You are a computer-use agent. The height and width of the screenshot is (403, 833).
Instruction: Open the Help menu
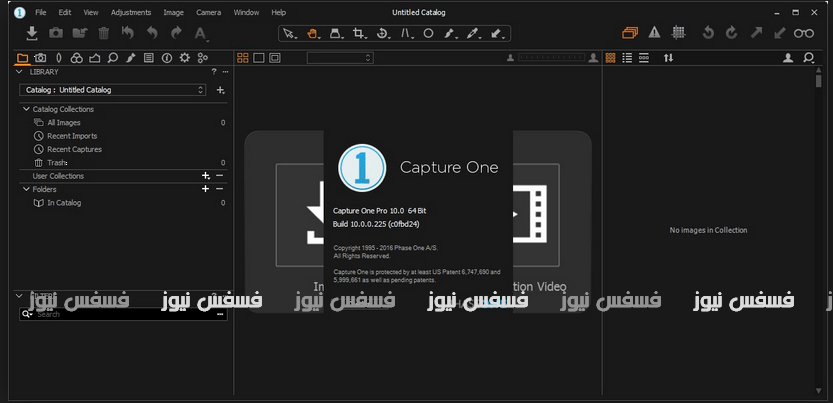click(x=278, y=12)
